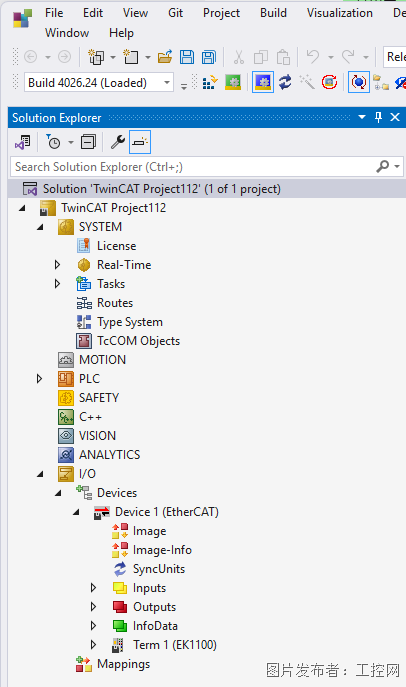The image size is (406, 687).
Task: Click the Scan magic wand icon
Action: 307,82
